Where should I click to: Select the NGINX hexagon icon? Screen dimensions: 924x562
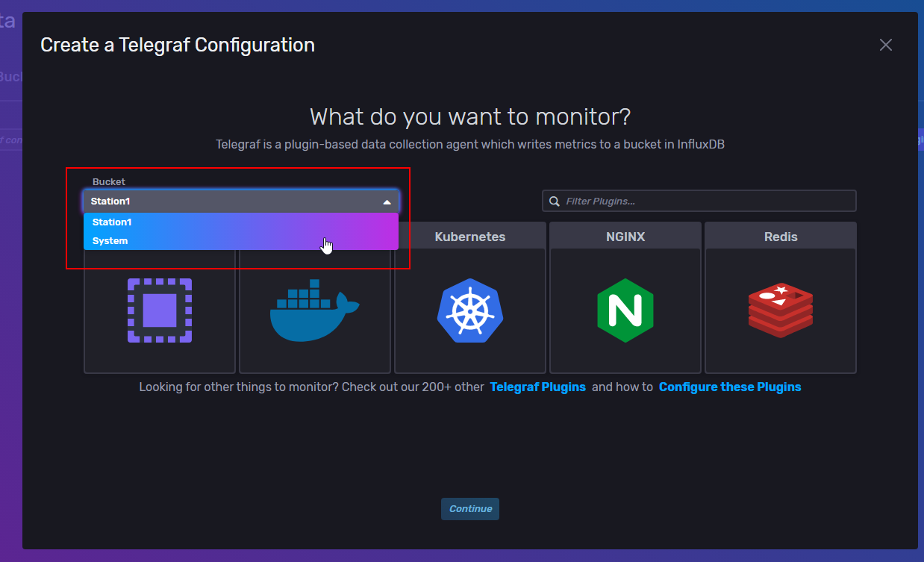625,310
